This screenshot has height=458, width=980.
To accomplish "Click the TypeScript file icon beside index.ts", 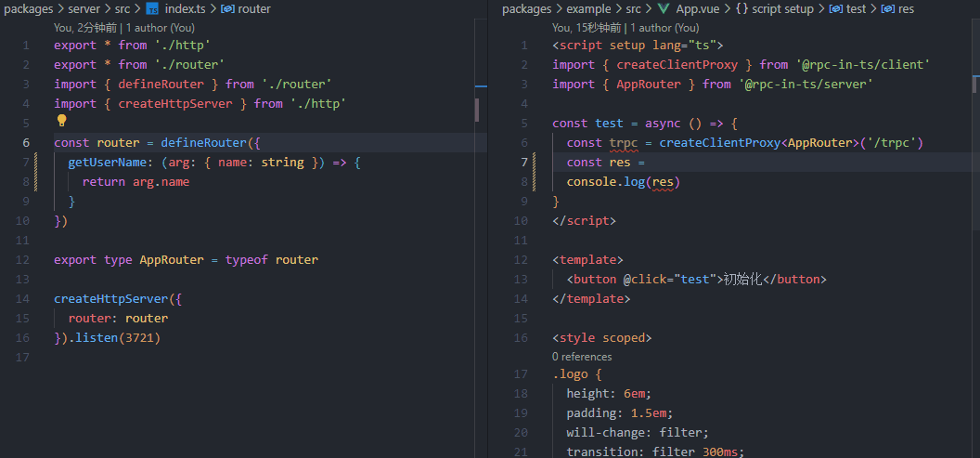I will click(152, 9).
